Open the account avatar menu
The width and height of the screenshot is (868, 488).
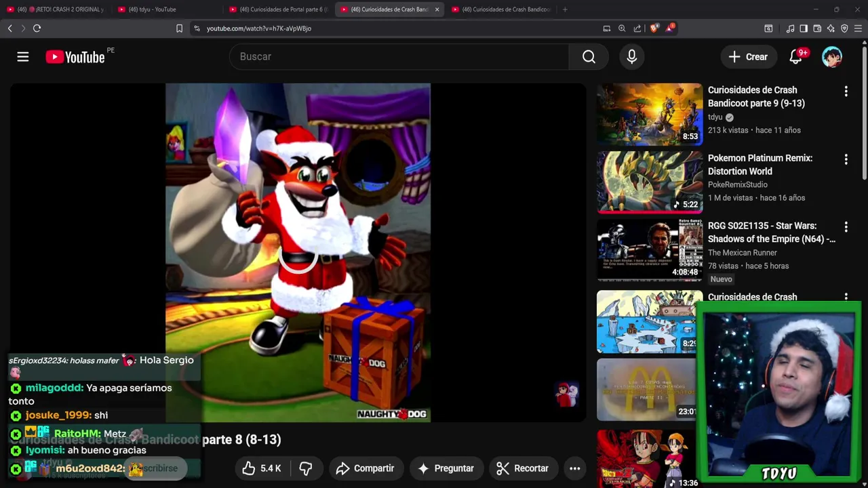tap(832, 57)
